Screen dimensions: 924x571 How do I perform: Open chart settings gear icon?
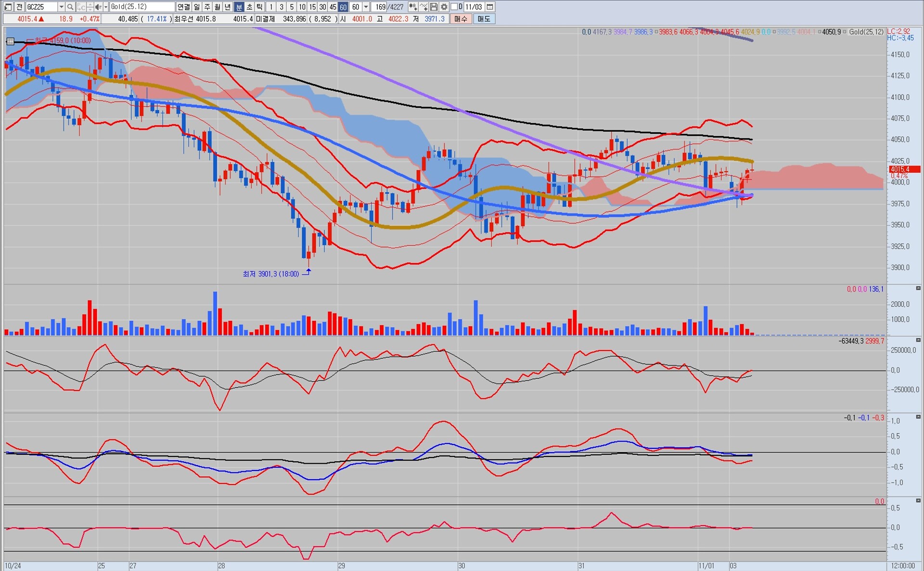(444, 7)
